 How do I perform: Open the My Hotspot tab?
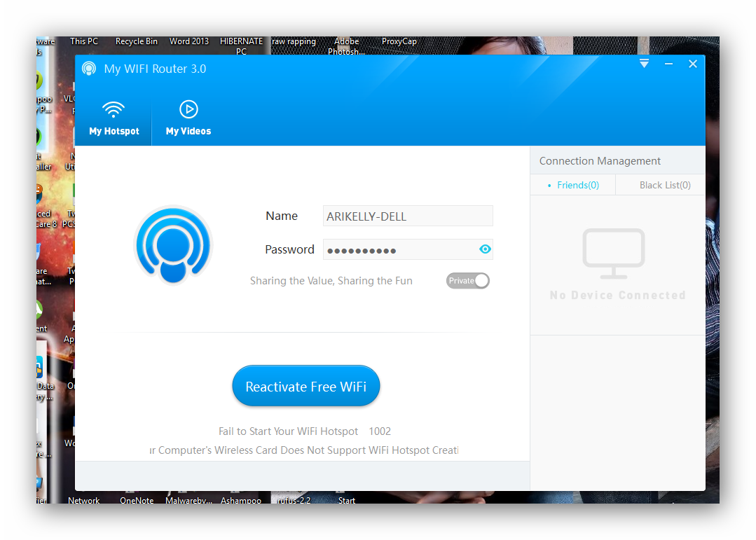pos(114,118)
